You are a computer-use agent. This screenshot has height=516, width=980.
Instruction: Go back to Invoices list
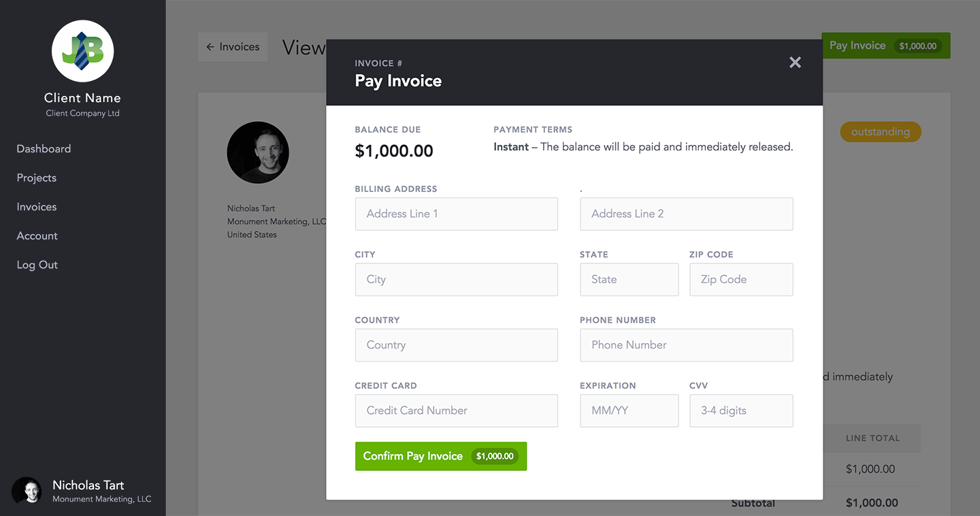pos(233,47)
